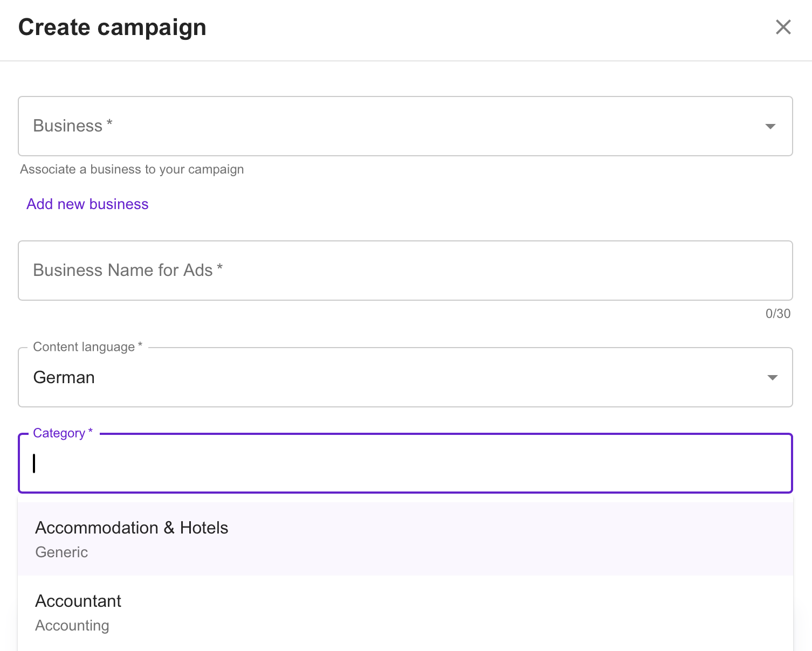812x651 pixels.
Task: Click the Business Name for Ads placeholder
Action: click(x=128, y=271)
